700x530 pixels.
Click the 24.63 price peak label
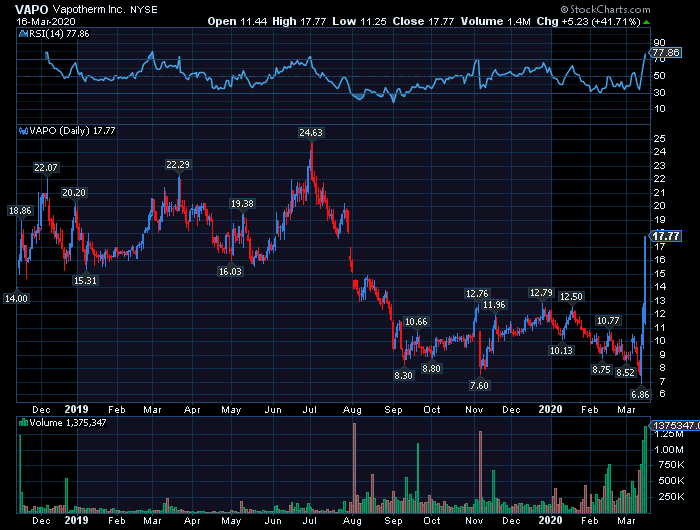pos(311,133)
